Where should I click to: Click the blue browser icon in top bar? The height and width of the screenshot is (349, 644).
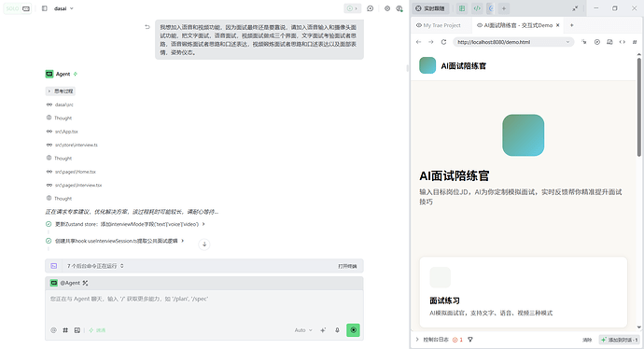491,8
